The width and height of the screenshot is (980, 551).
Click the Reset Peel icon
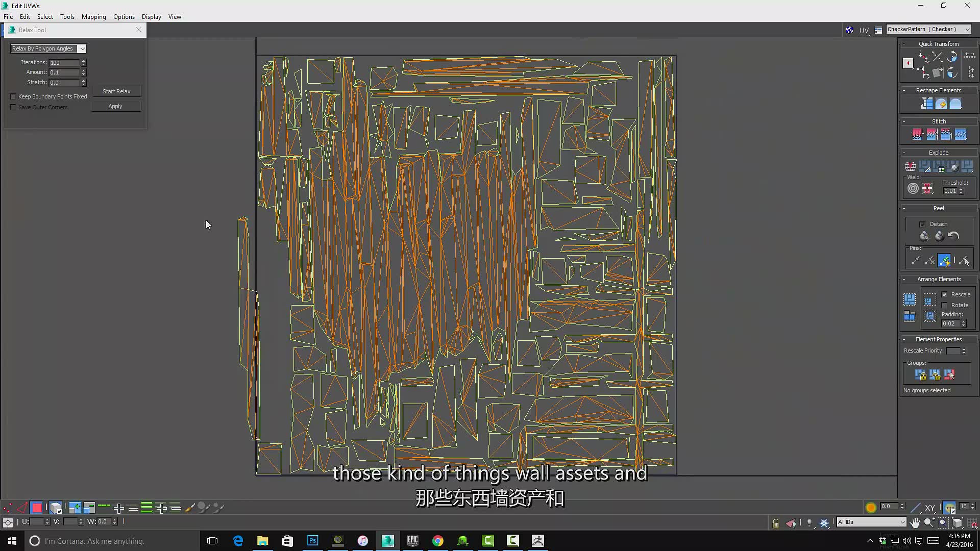[953, 236]
